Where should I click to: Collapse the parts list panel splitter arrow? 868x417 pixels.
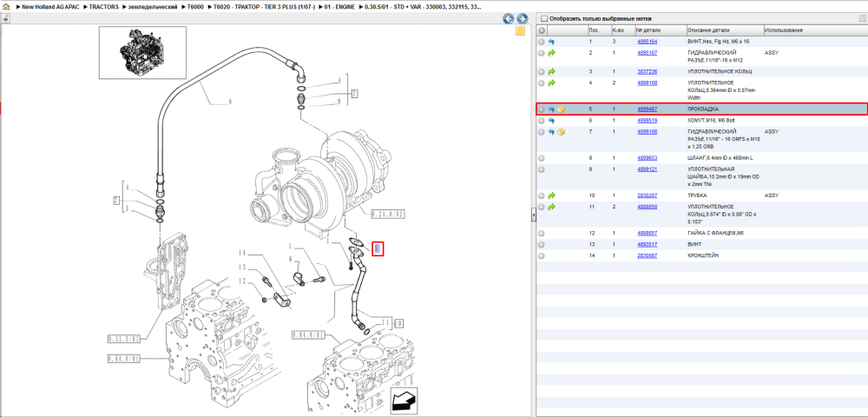534,215
